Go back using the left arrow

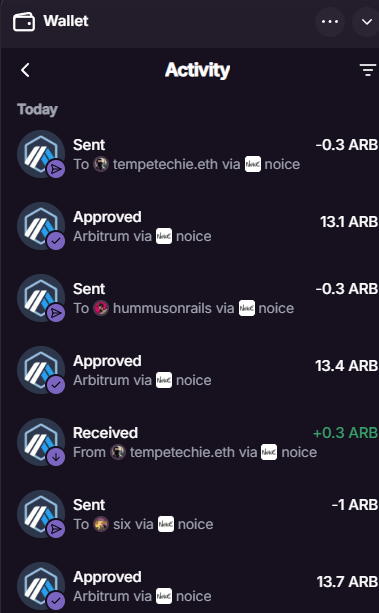(25, 70)
